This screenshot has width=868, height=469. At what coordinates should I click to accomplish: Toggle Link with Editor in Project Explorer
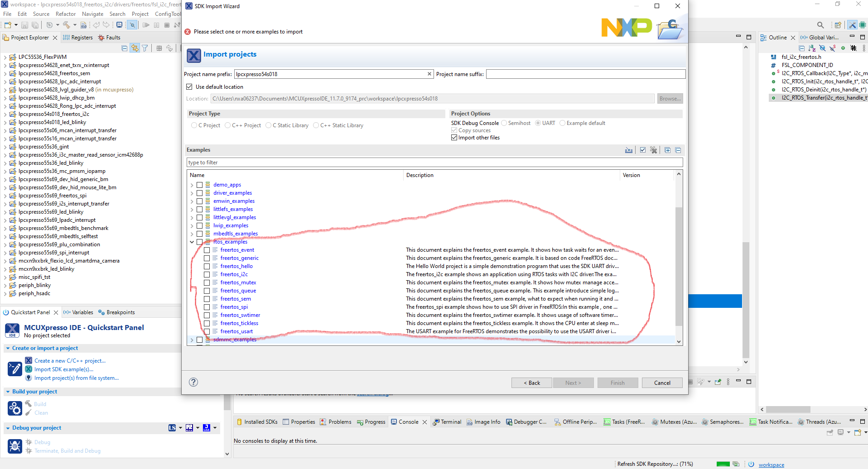coord(135,48)
